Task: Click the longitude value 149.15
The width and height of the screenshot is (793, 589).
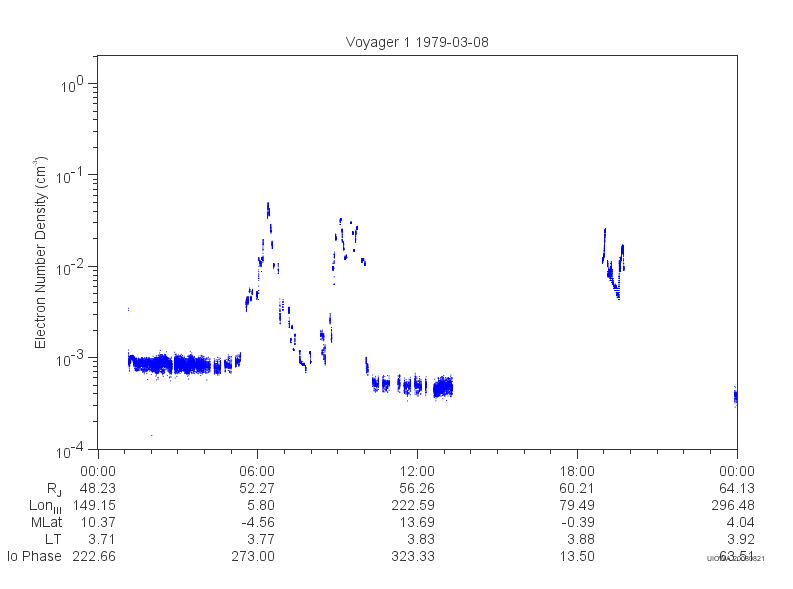Action: point(94,505)
